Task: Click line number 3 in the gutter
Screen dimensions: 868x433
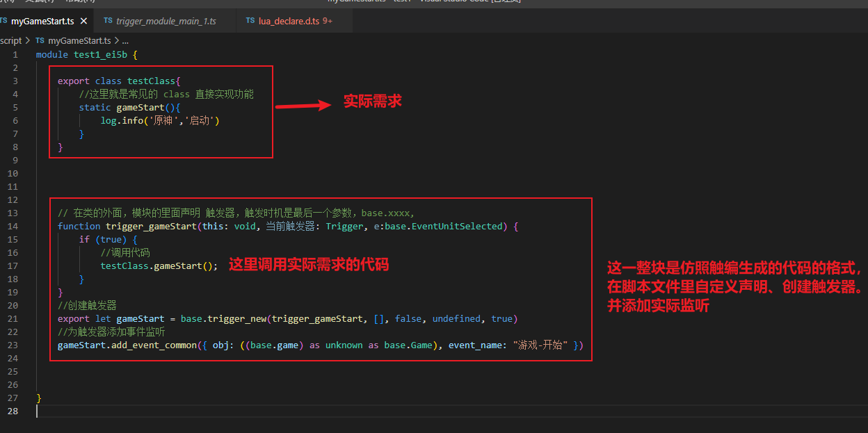Action: pos(16,81)
